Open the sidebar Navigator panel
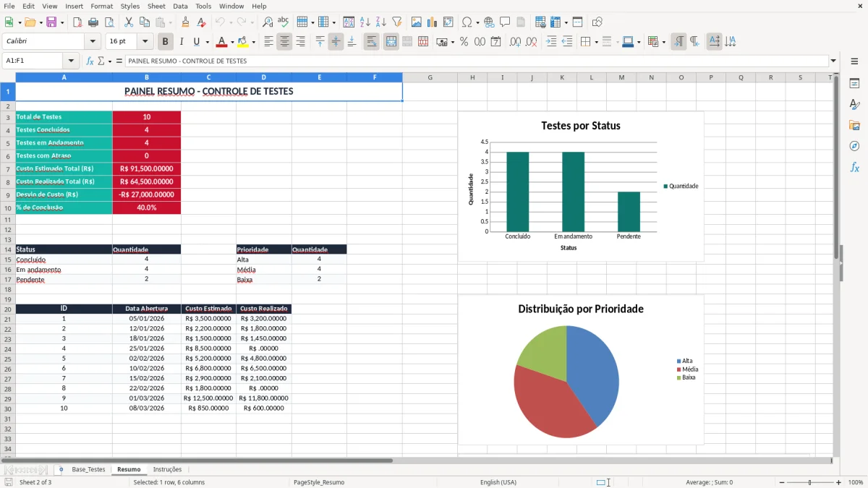The width and height of the screenshot is (868, 488). 854,146
